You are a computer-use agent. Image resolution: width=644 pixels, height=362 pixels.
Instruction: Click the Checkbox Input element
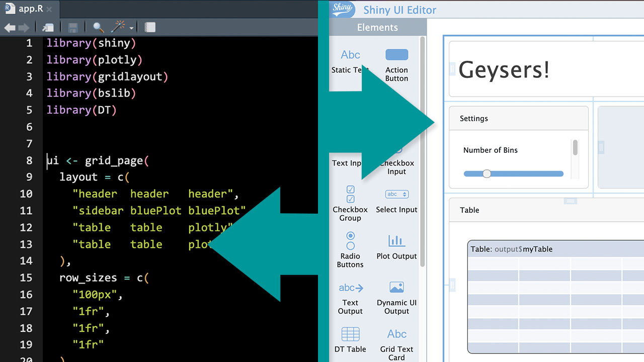click(x=397, y=166)
